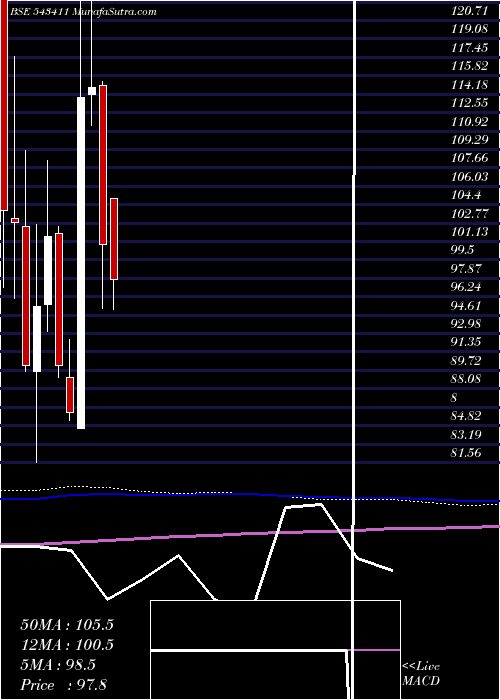This screenshot has height=700, width=500.
Task: Click the 83.19 price label
Action: [467, 434]
